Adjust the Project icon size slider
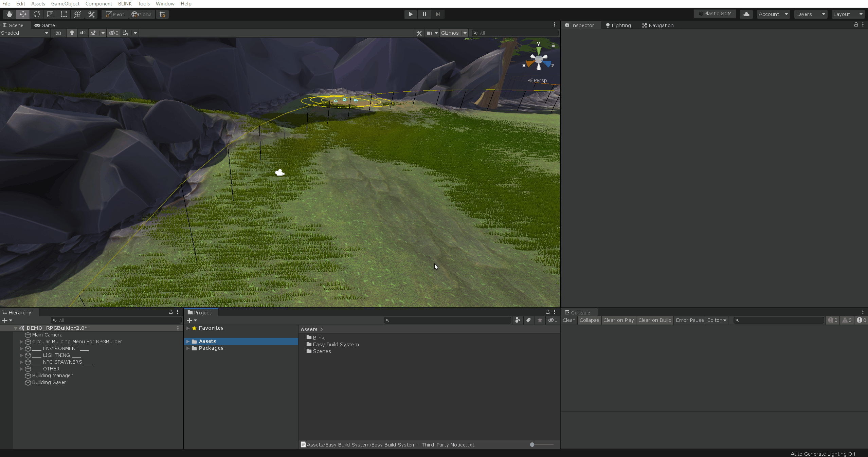This screenshot has height=457, width=868. [x=532, y=444]
